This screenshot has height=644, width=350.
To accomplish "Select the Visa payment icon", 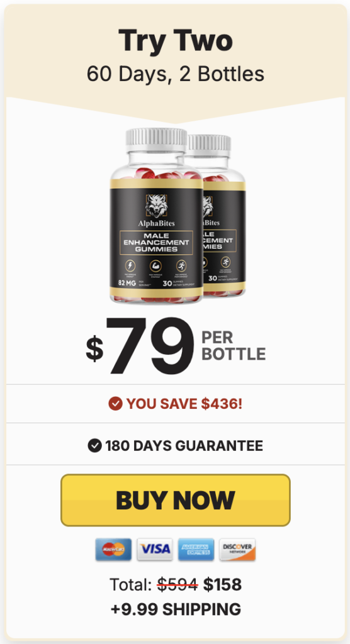I will pyautogui.click(x=155, y=549).
